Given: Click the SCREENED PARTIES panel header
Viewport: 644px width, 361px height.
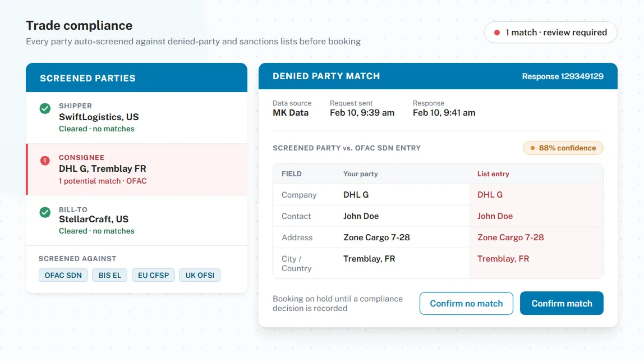Looking at the screenshot, I should [136, 77].
